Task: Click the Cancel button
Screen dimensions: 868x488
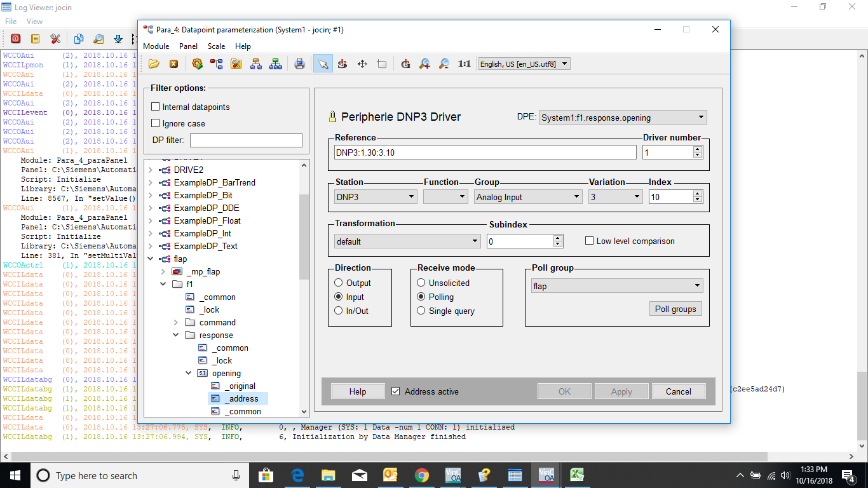Action: [x=678, y=391]
